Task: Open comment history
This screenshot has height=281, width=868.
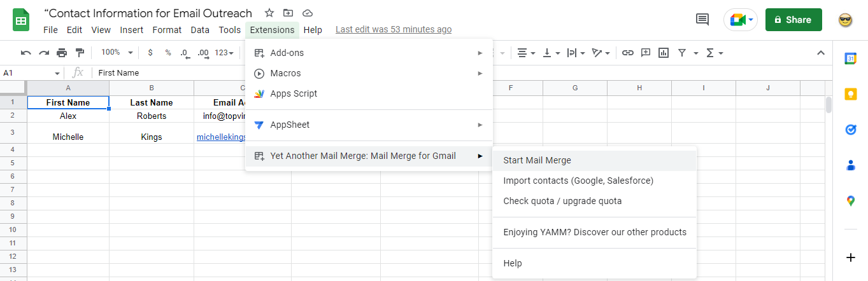Action: [x=702, y=20]
